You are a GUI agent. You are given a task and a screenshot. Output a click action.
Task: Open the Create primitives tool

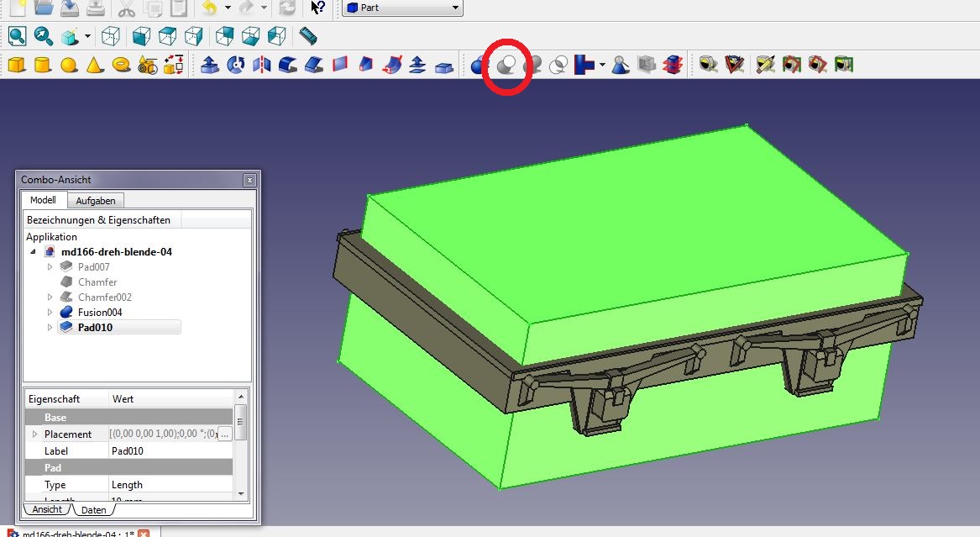point(148,65)
